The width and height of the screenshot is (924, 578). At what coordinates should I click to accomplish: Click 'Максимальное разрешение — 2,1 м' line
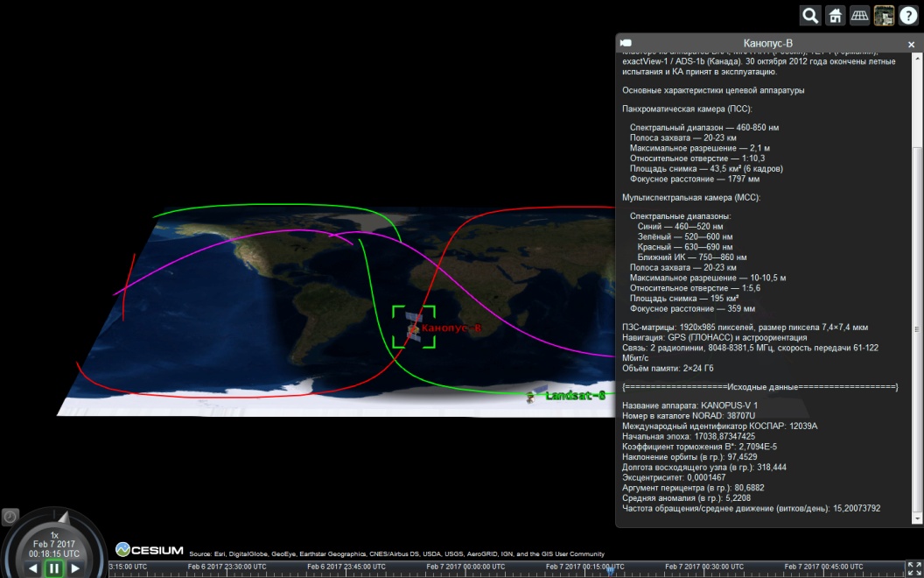click(699, 148)
